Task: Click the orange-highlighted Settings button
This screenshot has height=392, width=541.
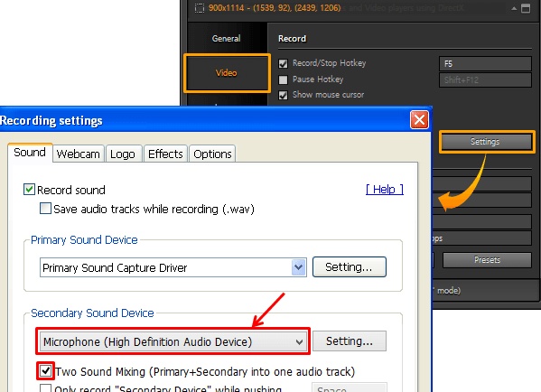Action: point(487,142)
